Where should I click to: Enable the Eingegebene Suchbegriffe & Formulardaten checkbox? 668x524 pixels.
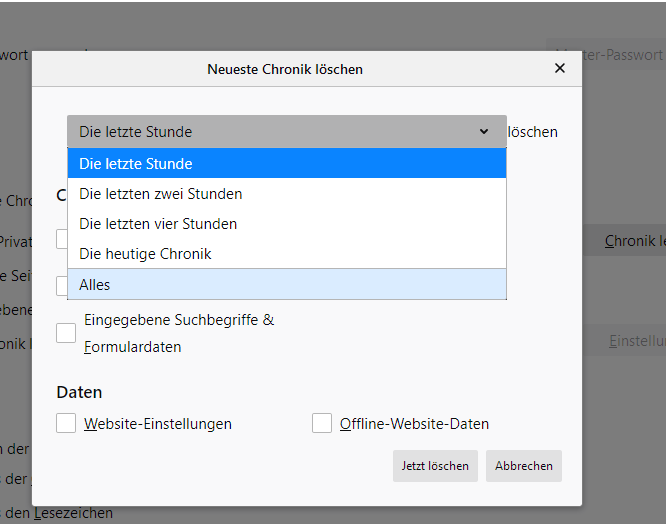[66, 333]
